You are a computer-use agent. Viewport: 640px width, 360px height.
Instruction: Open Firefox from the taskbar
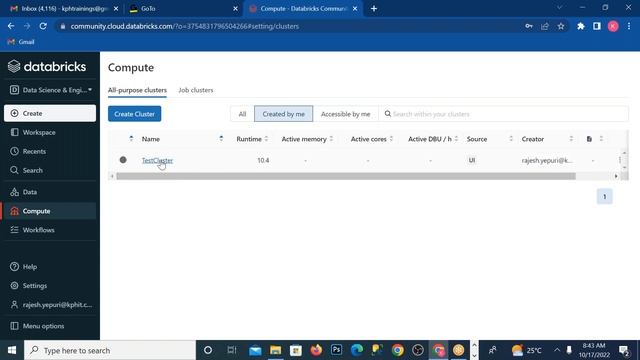tap(316, 350)
